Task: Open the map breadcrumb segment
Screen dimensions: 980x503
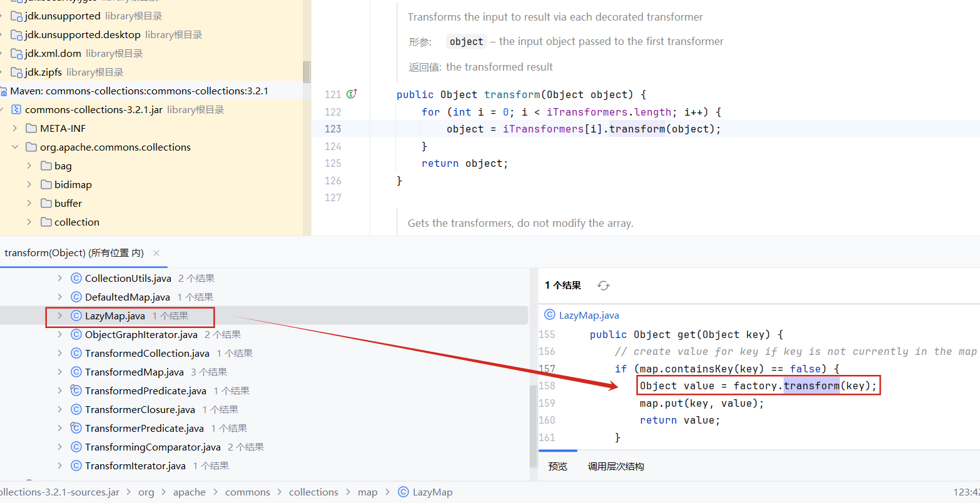Action: pos(368,492)
